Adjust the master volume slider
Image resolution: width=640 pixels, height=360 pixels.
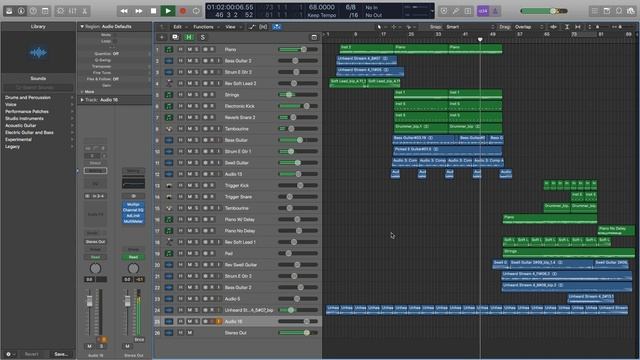coord(544,11)
